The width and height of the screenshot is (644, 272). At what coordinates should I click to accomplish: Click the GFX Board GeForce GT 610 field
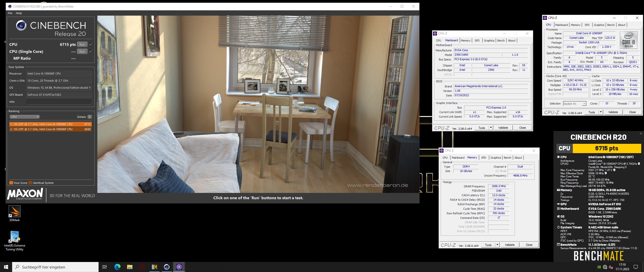(59, 95)
